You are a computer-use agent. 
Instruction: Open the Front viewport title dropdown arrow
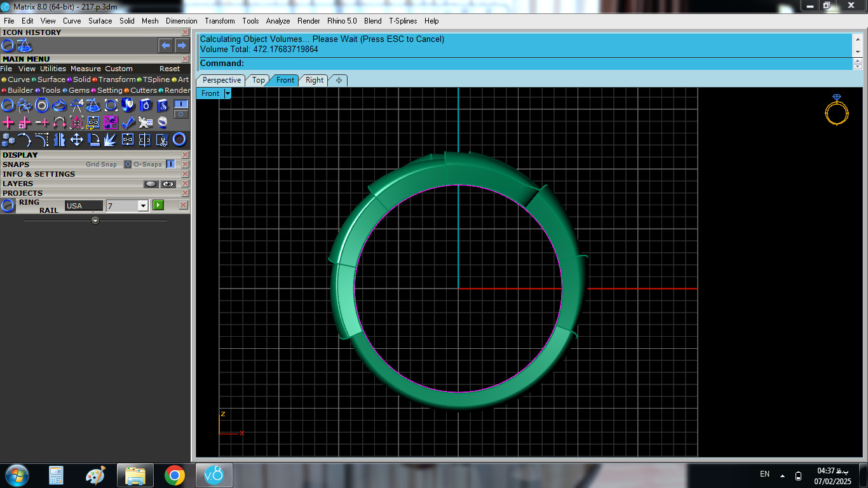coord(227,93)
